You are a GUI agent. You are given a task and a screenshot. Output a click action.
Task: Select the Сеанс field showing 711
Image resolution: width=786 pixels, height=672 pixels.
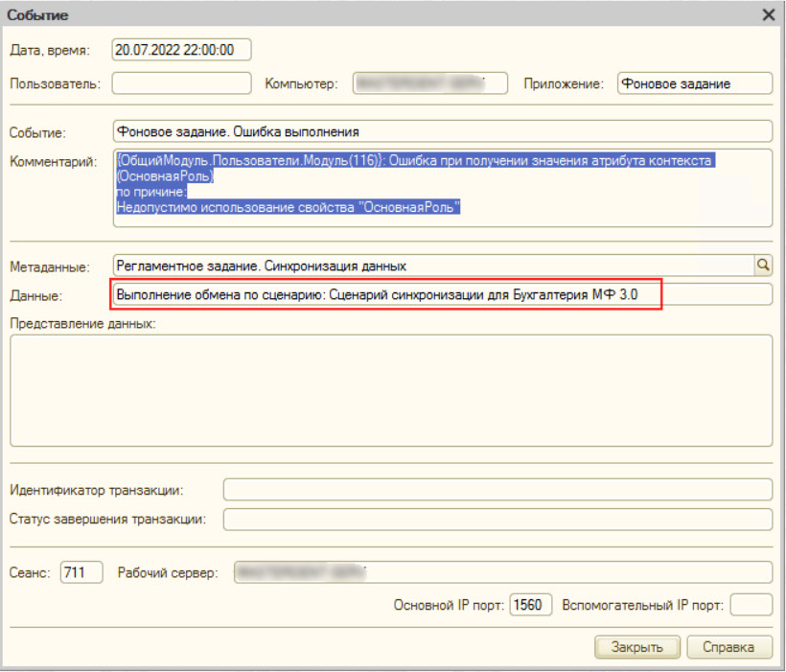(81, 572)
